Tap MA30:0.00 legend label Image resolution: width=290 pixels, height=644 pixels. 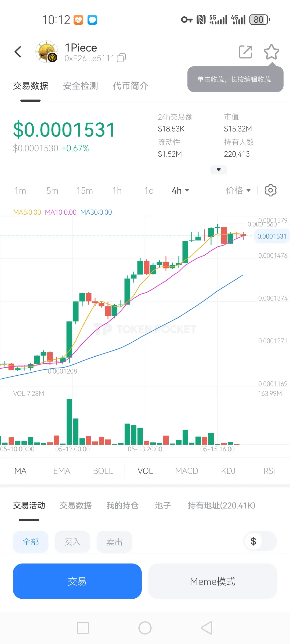96,212
